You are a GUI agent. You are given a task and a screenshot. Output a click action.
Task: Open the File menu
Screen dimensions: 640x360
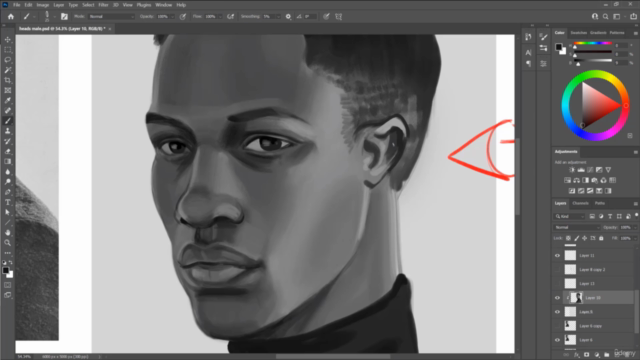pyautogui.click(x=16, y=5)
